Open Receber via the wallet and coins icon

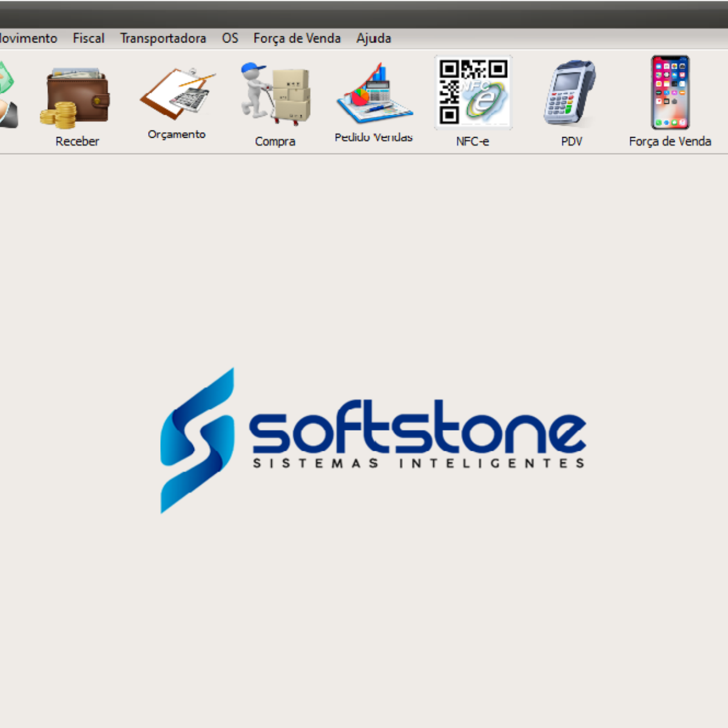coord(76,98)
